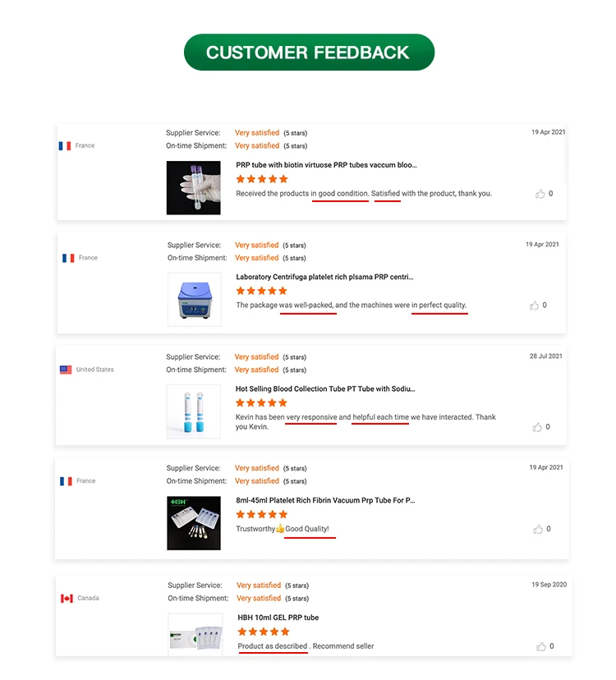View the HBH 10ml GEL tube image
Viewport: 616px width, 680px height.
195,634
